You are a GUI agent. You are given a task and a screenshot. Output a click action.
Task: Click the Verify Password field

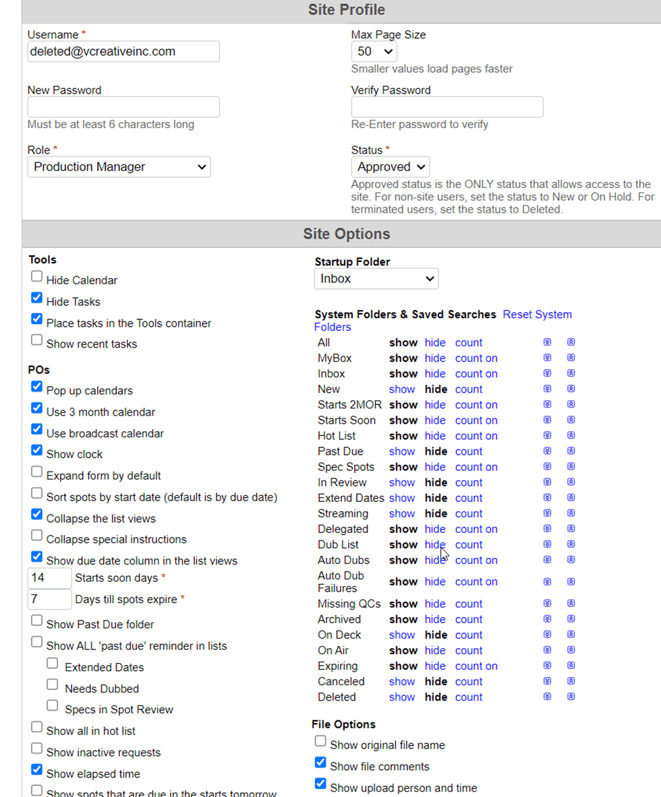[447, 107]
